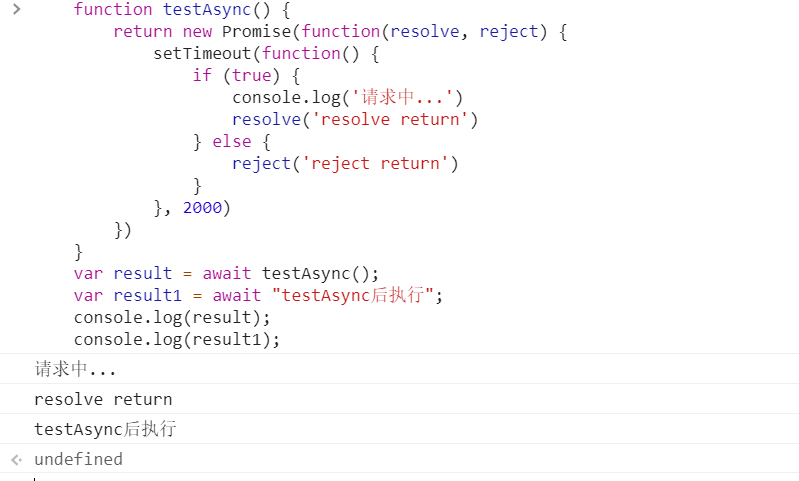The image size is (799, 481).
Task: Click the console.log('请求中...') code line
Action: coord(348,97)
